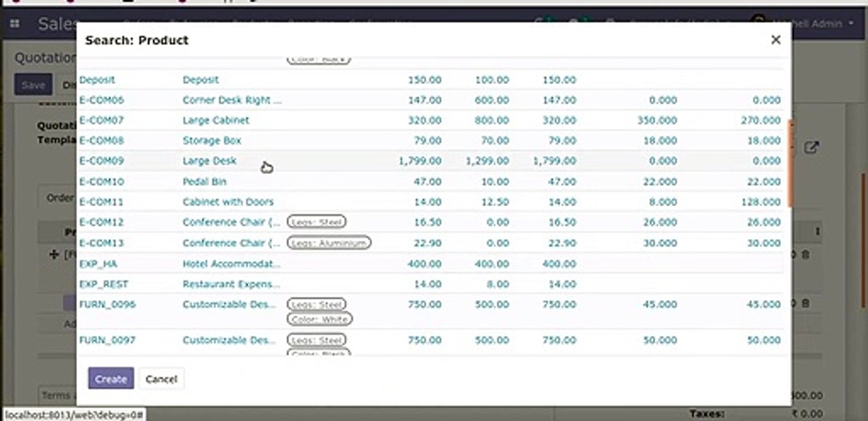This screenshot has height=421, width=868.
Task: Click the 128.000 forecast of Cabinet with Doors
Action: [761, 202]
